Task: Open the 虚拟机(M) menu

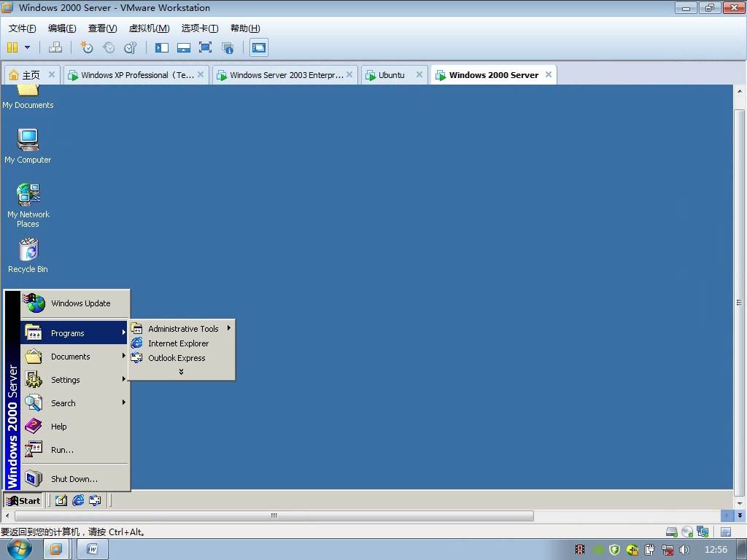Action: tap(149, 28)
